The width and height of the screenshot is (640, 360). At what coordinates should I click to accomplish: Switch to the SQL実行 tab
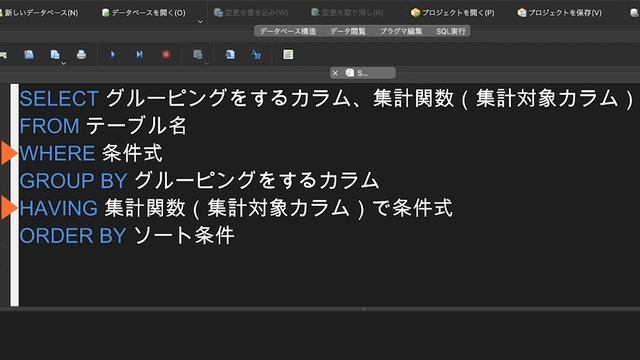point(451,31)
